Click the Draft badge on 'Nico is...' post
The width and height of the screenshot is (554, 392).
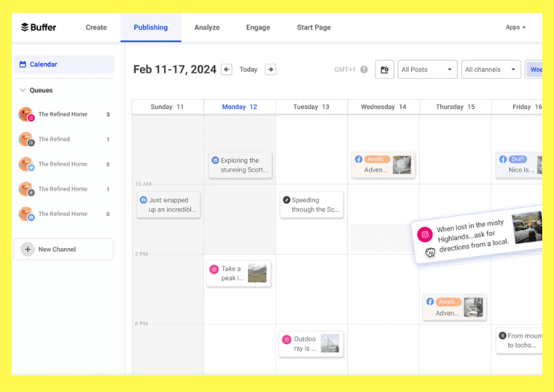coord(517,159)
